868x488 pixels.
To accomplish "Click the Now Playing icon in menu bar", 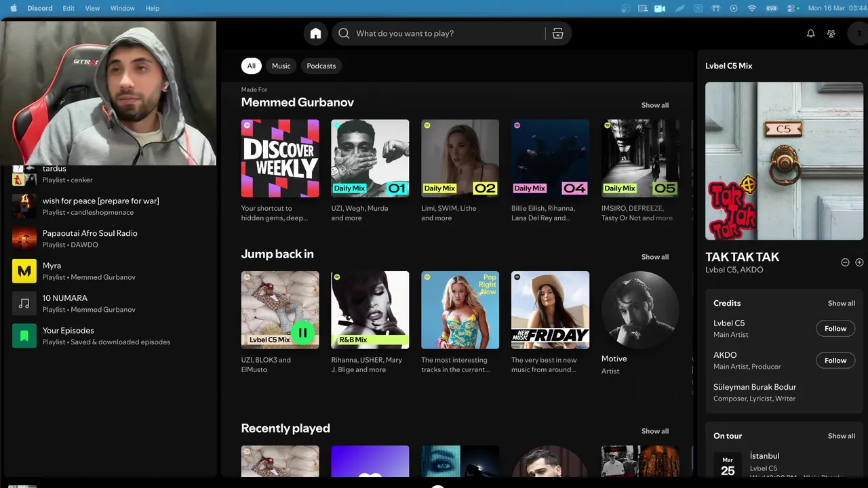I will click(x=734, y=8).
